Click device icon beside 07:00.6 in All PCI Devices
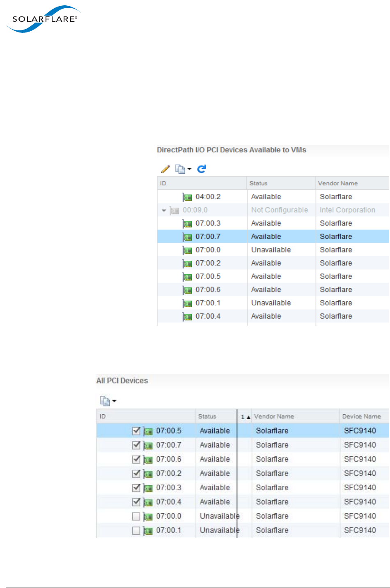 148,460
